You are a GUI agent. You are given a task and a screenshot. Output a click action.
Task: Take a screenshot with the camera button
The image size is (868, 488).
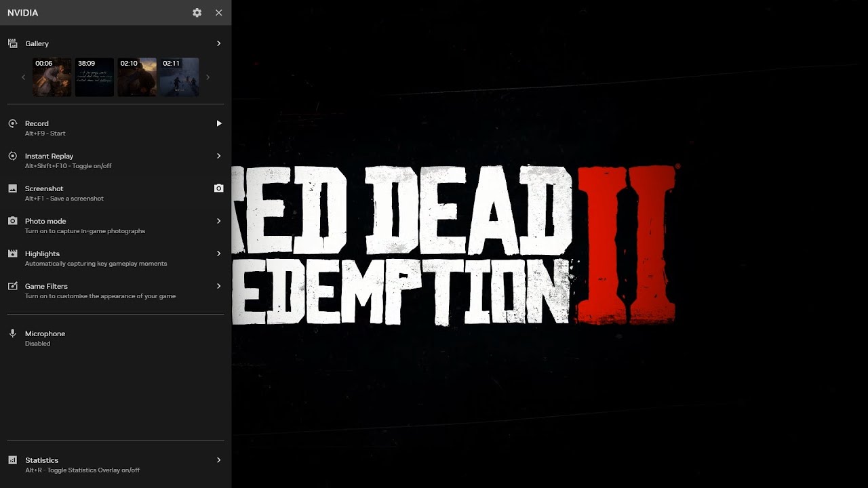[218, 188]
